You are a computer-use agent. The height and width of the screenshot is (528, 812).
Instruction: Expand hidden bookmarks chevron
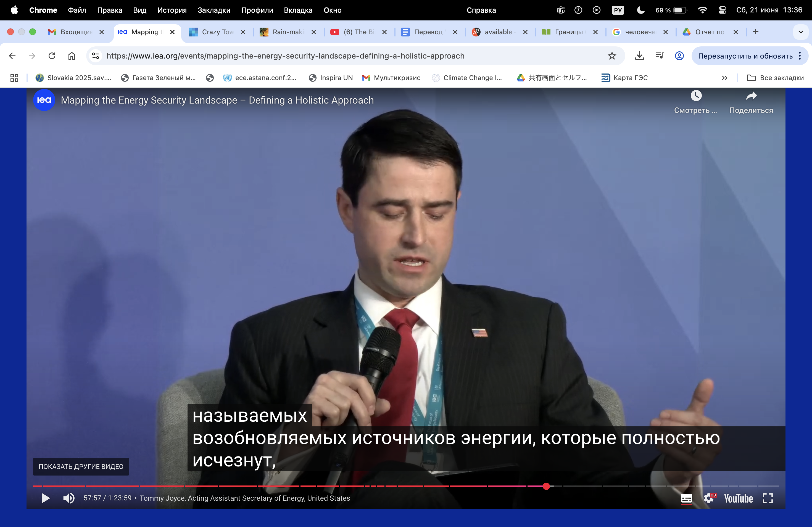(x=725, y=78)
